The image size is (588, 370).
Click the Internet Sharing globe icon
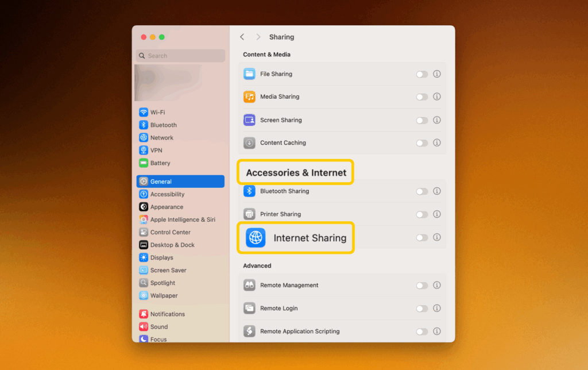click(x=256, y=238)
